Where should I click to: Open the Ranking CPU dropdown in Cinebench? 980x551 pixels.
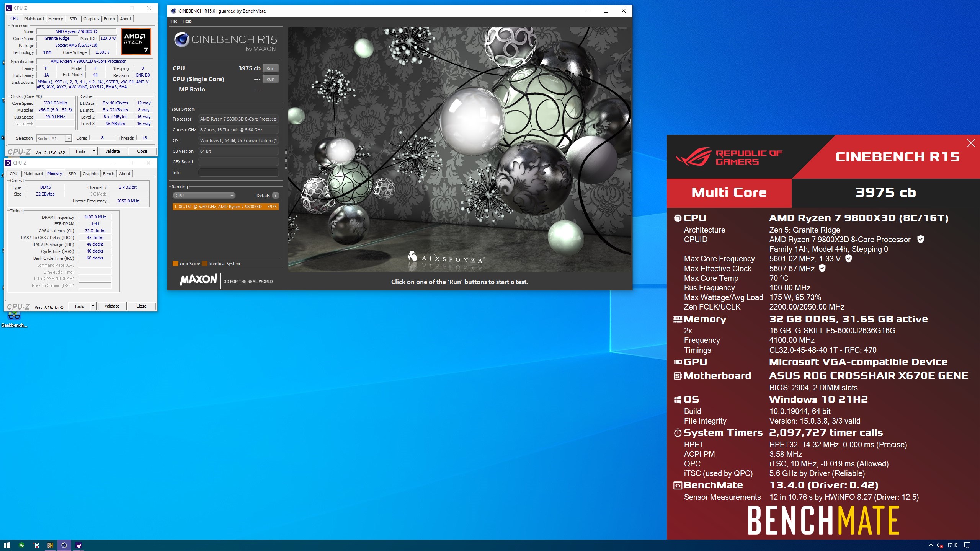tap(204, 196)
